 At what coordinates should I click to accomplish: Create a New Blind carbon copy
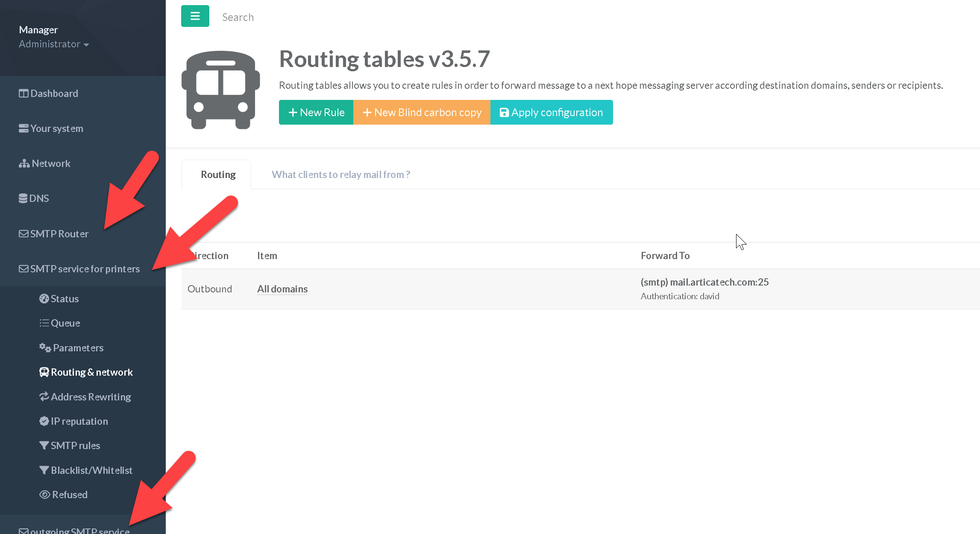(x=422, y=112)
